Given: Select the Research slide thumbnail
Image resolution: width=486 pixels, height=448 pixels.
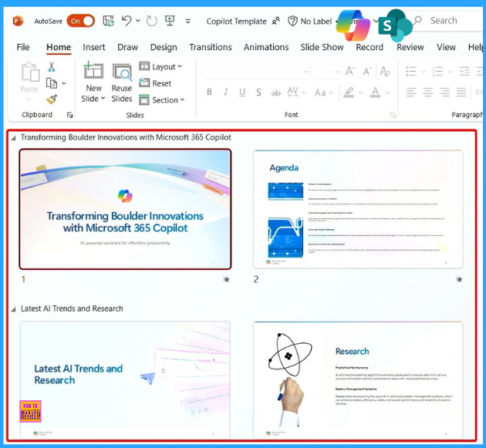Looking at the screenshot, I should tap(358, 380).
